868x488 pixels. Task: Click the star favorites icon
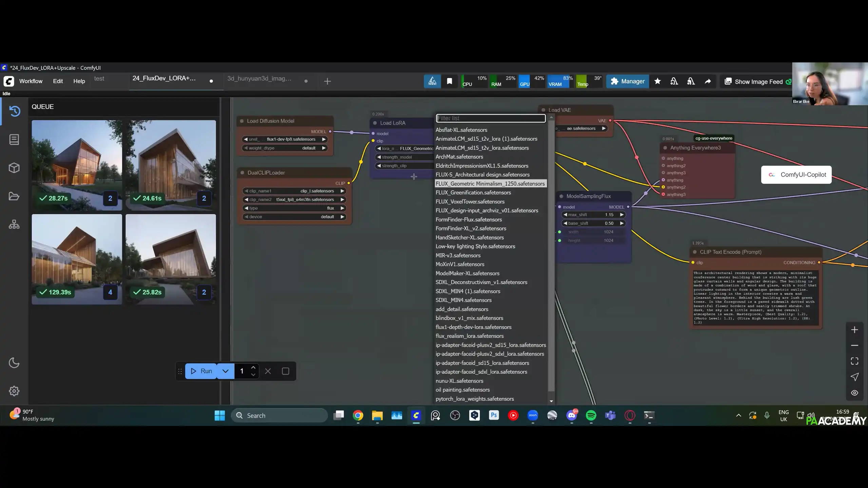tap(657, 81)
